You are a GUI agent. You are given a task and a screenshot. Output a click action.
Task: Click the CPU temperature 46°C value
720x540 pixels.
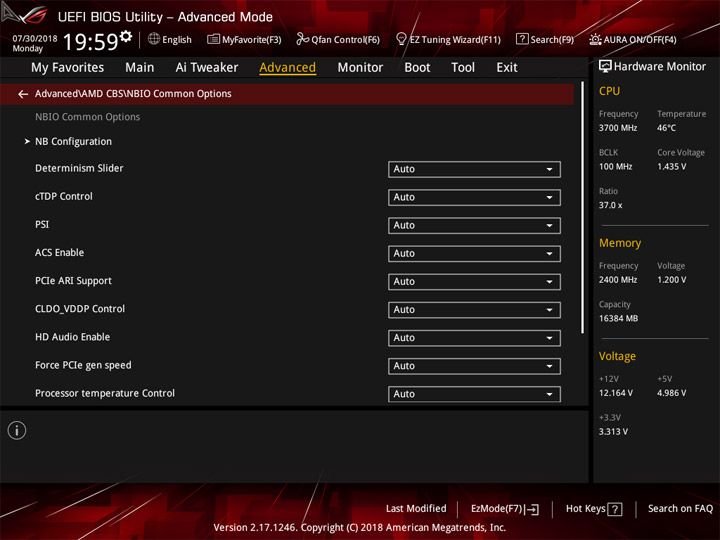666,128
